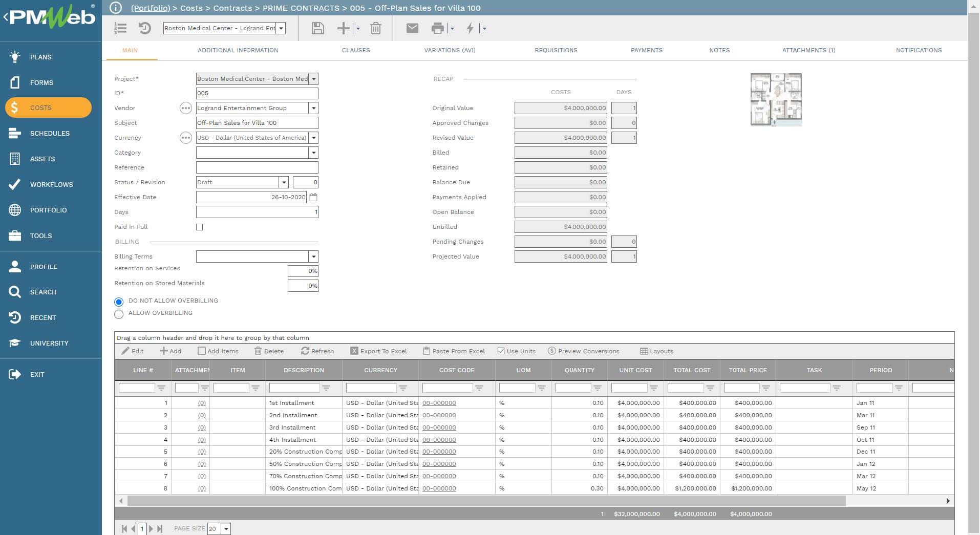Expand the Project dropdown

coord(314,79)
